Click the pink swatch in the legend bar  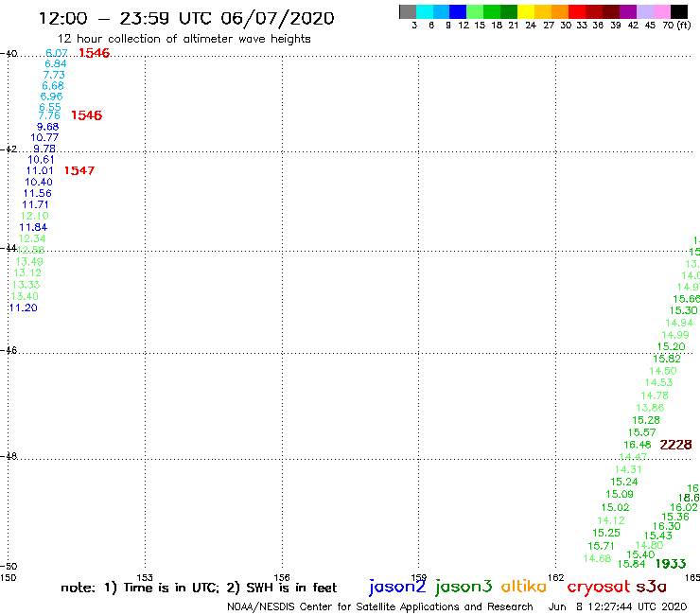click(661, 11)
